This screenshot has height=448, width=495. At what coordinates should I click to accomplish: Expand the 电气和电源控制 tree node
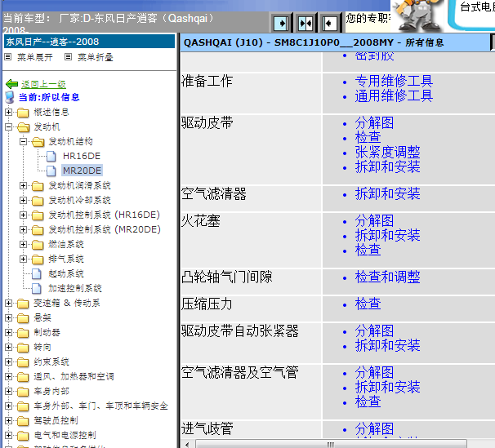(x=8, y=436)
